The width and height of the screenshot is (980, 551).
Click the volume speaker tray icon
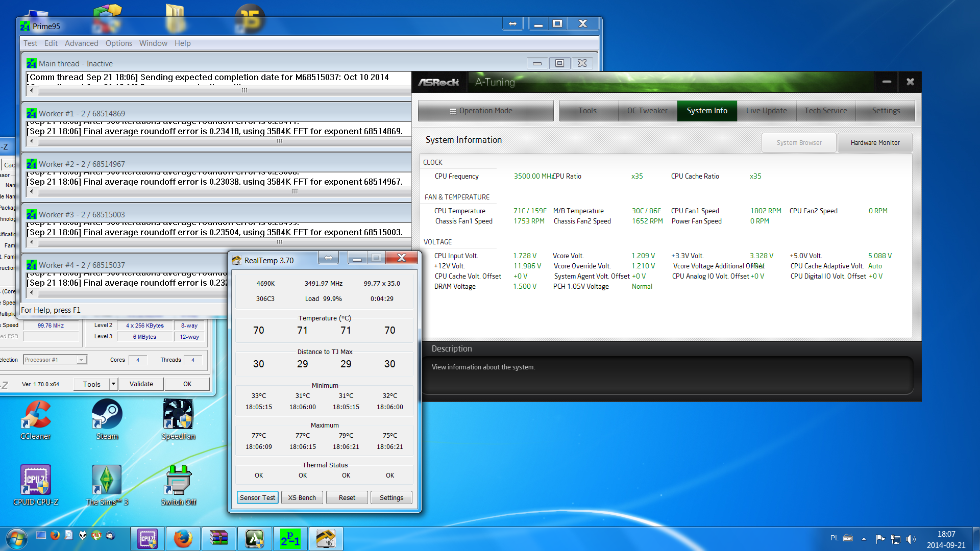point(911,539)
